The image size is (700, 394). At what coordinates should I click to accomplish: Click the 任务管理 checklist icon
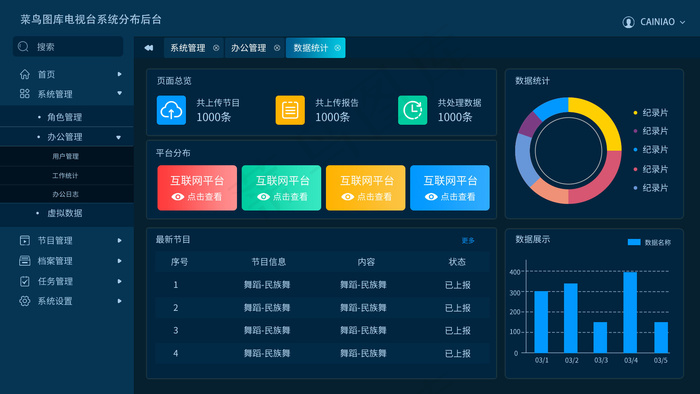[25, 281]
